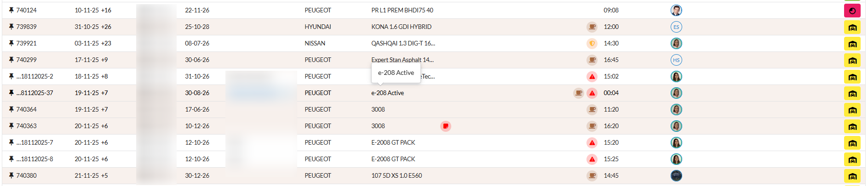This screenshot has height=186, width=868.
Task: Unpin order 739839 using its pin icon
Action: click(x=11, y=27)
